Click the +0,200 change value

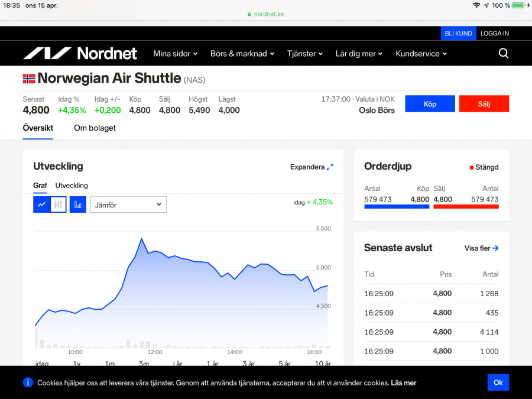pyautogui.click(x=108, y=111)
